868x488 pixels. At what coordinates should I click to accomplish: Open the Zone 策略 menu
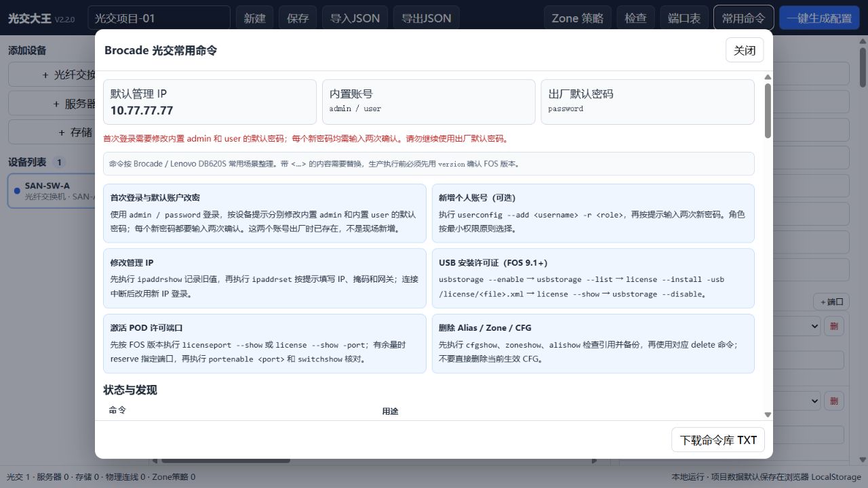coord(578,18)
